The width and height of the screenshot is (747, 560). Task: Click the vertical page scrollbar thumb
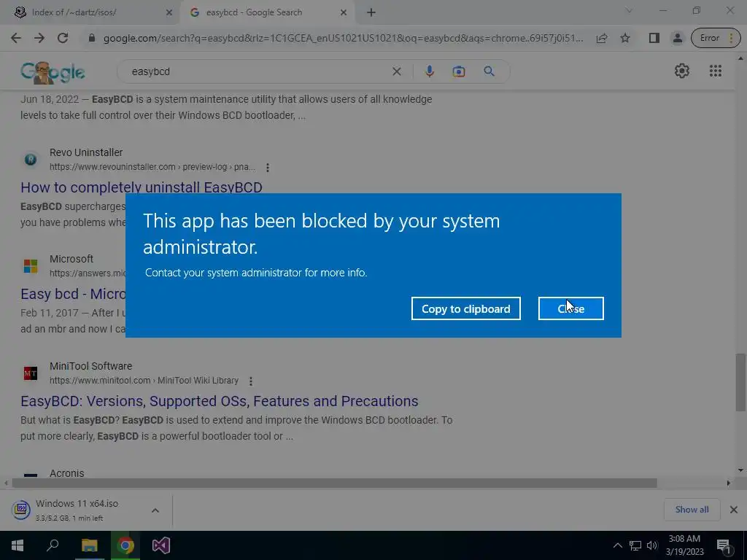tap(740, 382)
